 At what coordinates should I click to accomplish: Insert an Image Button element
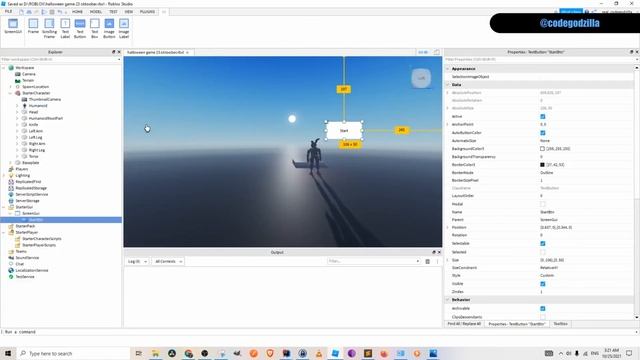click(109, 28)
